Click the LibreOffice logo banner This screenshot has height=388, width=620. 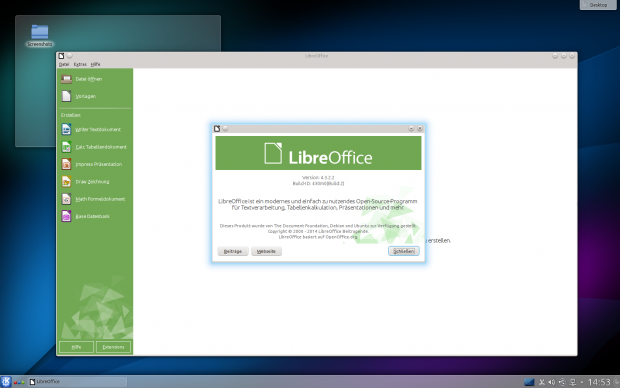[318, 153]
